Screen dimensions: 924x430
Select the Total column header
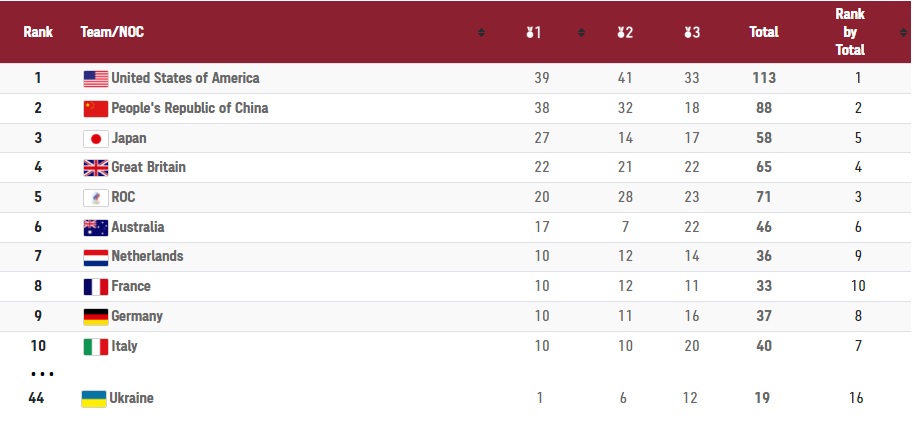click(764, 32)
